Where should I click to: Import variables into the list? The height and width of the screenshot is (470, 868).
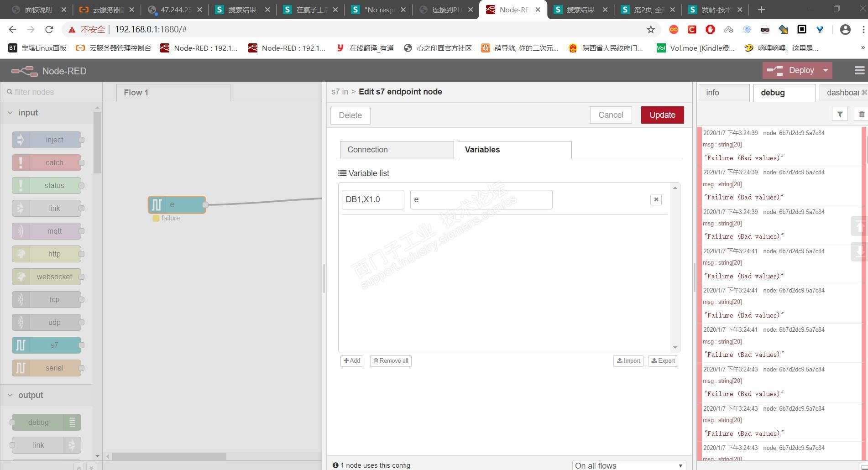click(628, 361)
